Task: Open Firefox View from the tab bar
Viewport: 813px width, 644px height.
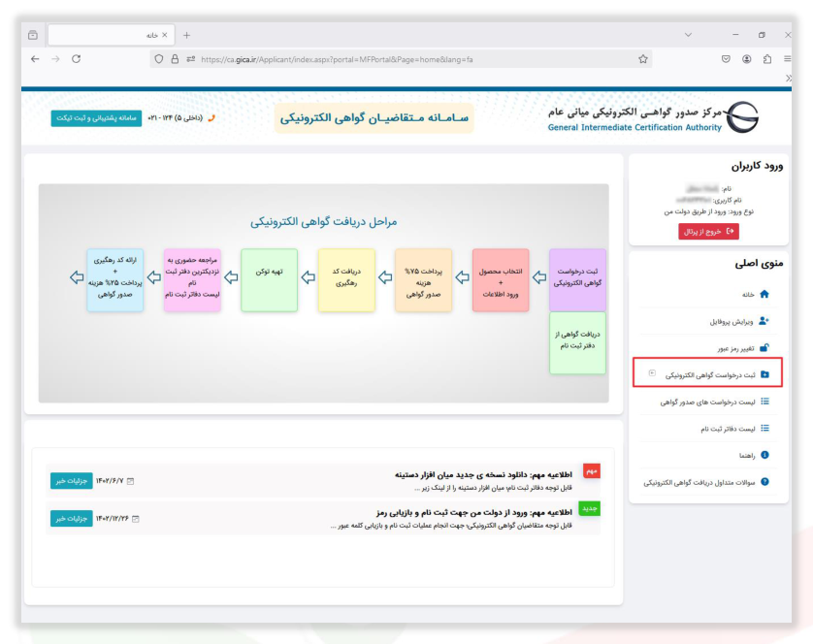Action: [x=33, y=35]
